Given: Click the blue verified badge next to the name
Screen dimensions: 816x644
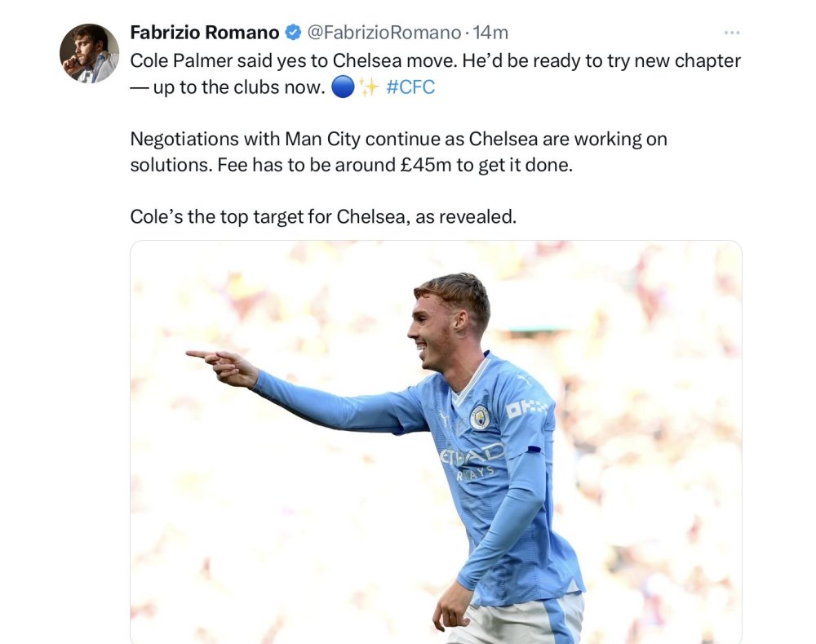Looking at the screenshot, I should coord(293,33).
